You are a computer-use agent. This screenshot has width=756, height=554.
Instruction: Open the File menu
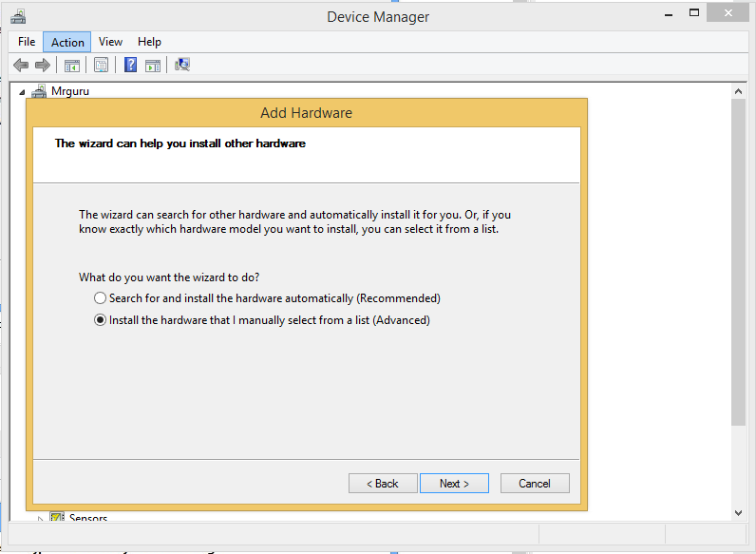click(x=27, y=42)
